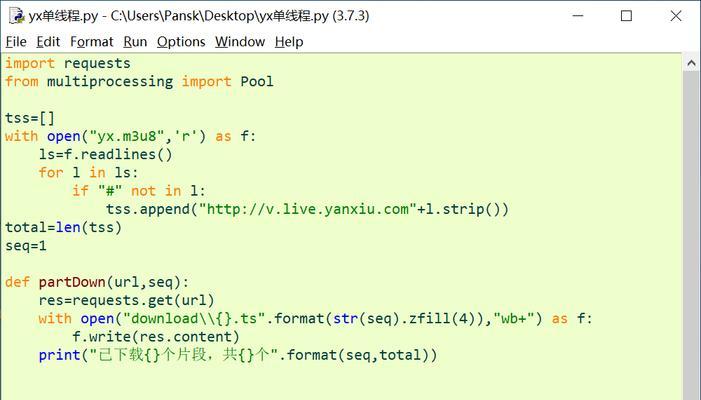Image resolution: width=701 pixels, height=400 pixels.
Task: Close the IDLE editor window
Action: click(x=676, y=16)
